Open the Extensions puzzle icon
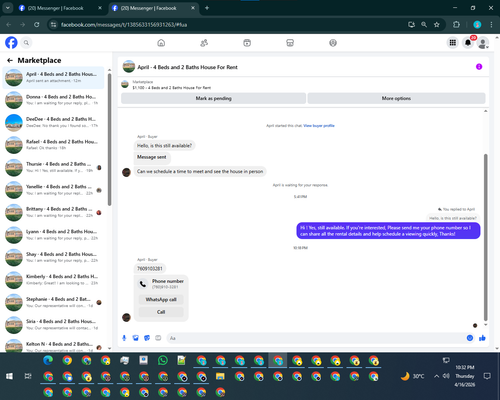 [x=456, y=24]
